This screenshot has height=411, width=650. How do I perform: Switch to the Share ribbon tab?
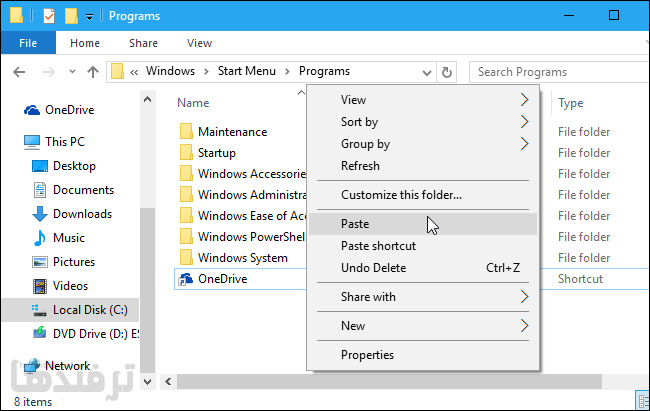[143, 43]
